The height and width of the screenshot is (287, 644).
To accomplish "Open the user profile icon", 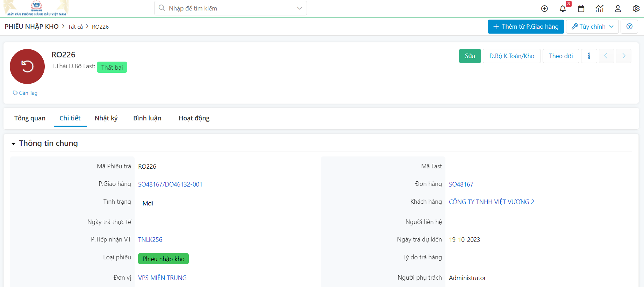I will (x=618, y=9).
